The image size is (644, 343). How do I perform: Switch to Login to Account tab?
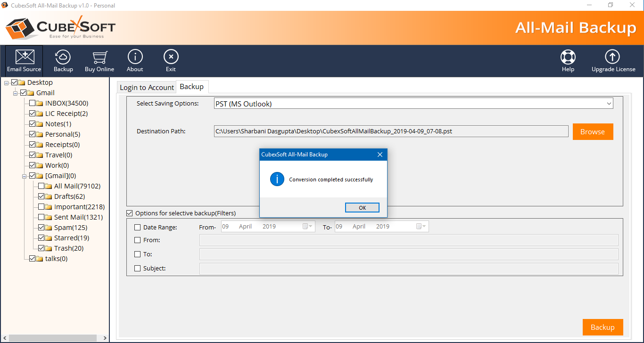(147, 87)
